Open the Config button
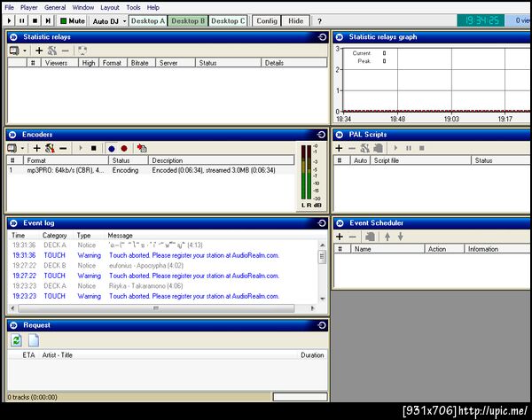This screenshot has width=532, height=420. [267, 21]
